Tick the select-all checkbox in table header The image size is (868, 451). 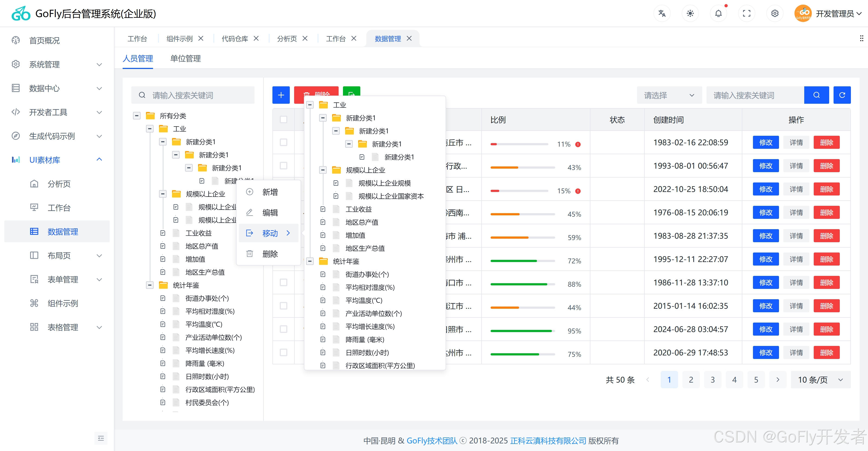coord(284,120)
